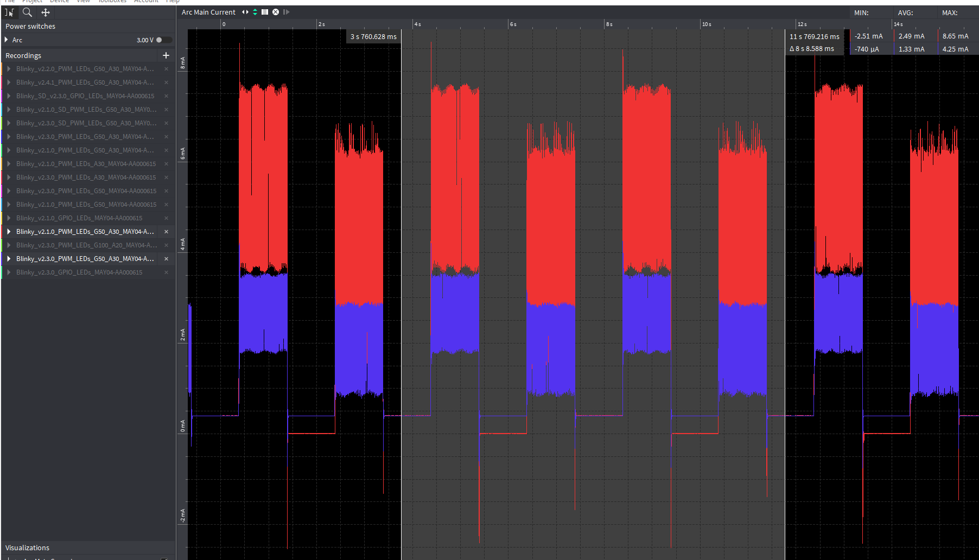The width and height of the screenshot is (979, 560).
Task: Autoscale the Y axis with green arrows icon
Action: tap(255, 12)
